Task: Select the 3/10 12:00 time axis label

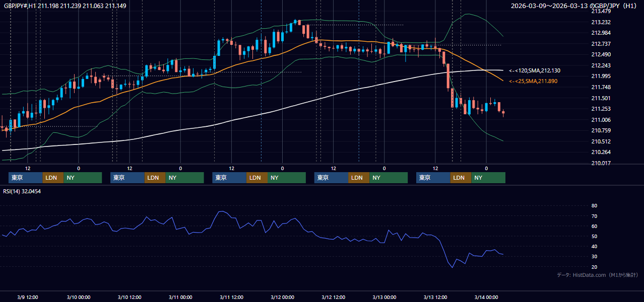Action: (x=130, y=297)
